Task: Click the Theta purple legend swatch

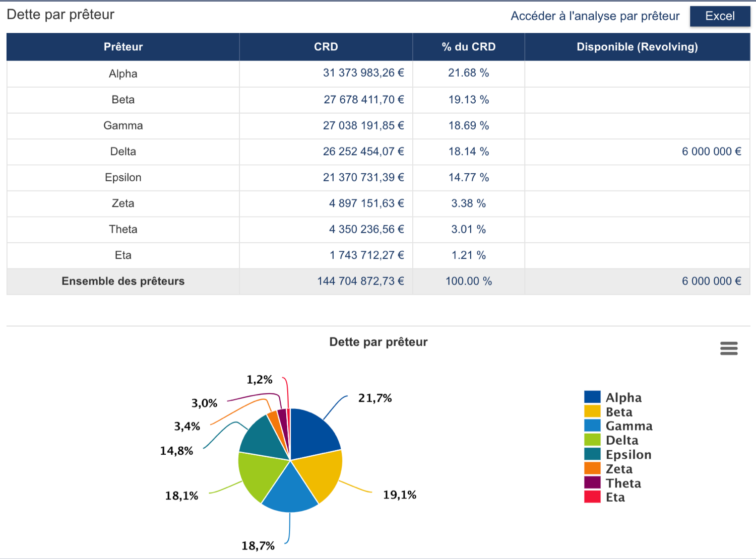Action: (592, 483)
